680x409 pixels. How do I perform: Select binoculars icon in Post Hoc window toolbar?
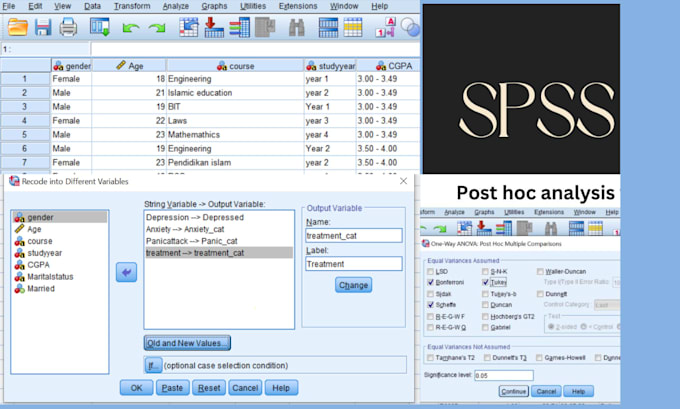pyautogui.click(x=551, y=228)
